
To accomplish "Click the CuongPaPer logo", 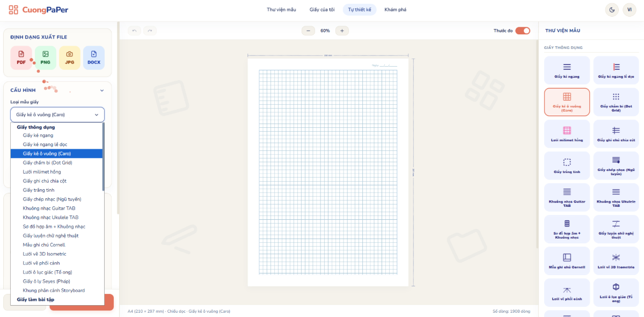I will tap(39, 10).
